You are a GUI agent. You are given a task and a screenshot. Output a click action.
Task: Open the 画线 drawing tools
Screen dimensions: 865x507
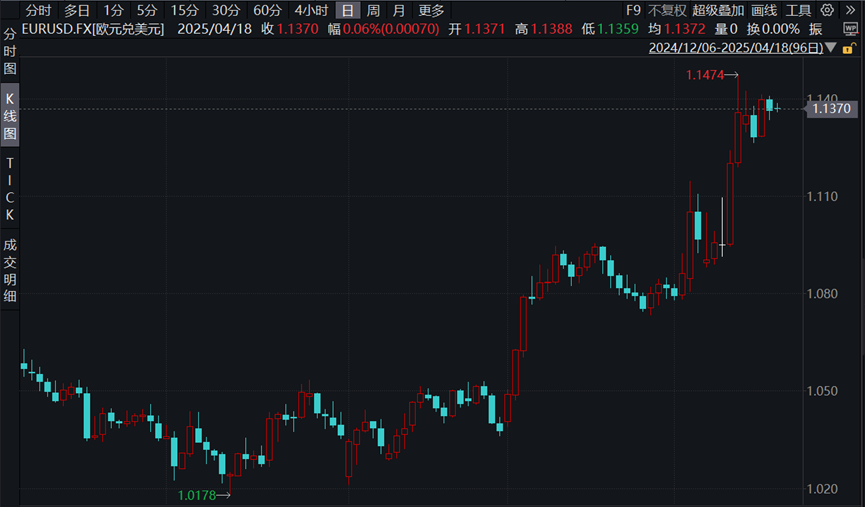(x=764, y=10)
